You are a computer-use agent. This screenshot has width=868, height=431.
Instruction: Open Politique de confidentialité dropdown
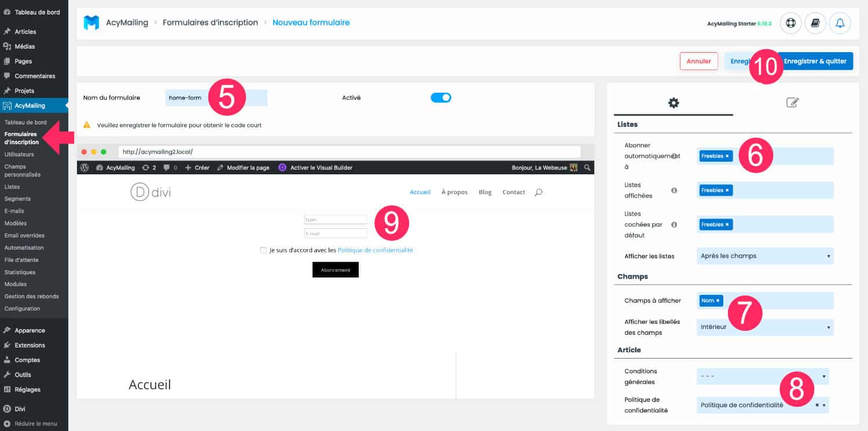(763, 405)
